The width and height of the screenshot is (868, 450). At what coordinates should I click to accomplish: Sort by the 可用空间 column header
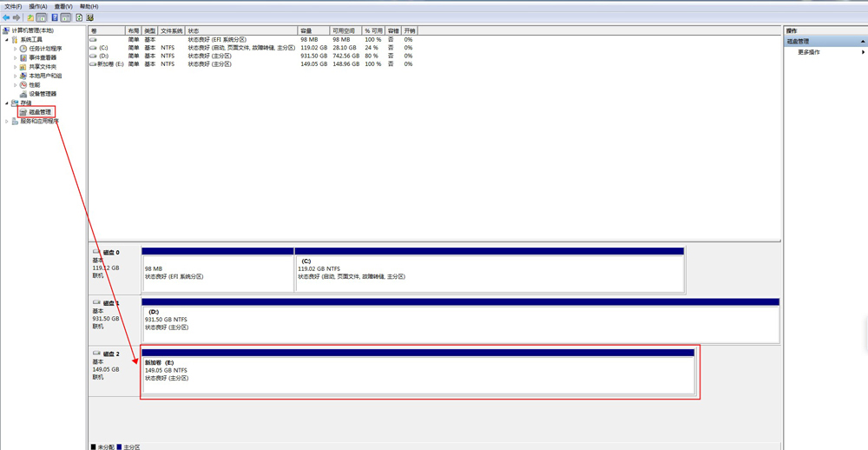345,30
